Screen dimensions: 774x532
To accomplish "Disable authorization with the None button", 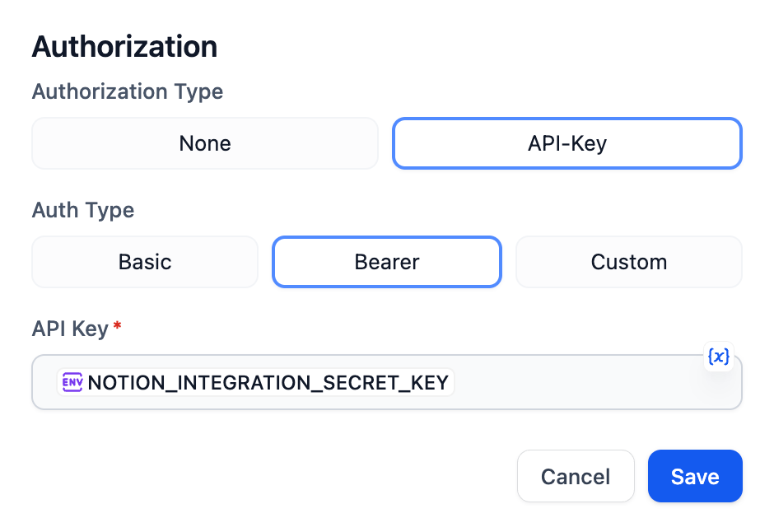I will 204,143.
